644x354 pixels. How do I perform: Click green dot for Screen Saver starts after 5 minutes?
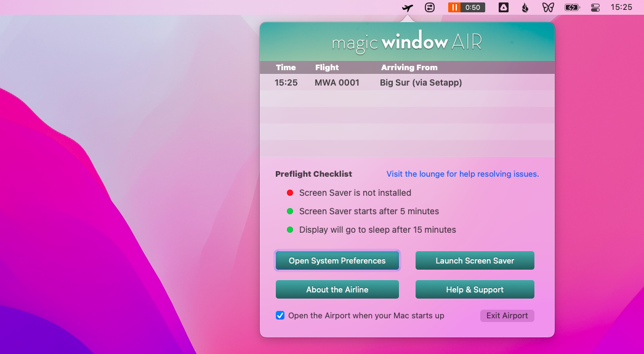pos(290,211)
